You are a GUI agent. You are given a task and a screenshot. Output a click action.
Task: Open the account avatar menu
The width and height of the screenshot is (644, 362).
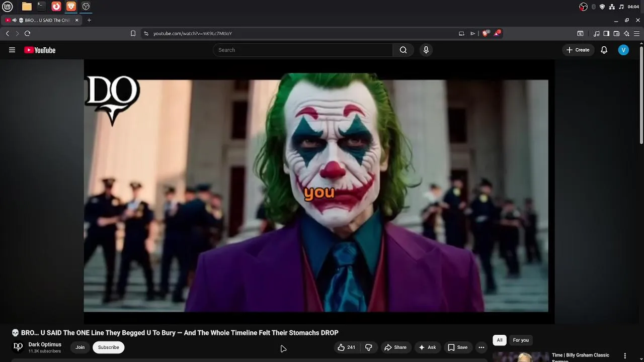(623, 50)
